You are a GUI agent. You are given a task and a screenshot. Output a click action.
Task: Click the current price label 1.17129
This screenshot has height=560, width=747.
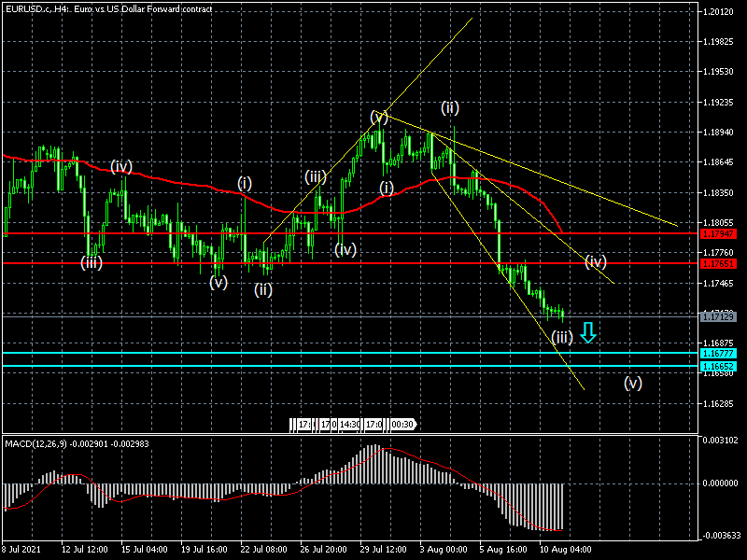718,317
